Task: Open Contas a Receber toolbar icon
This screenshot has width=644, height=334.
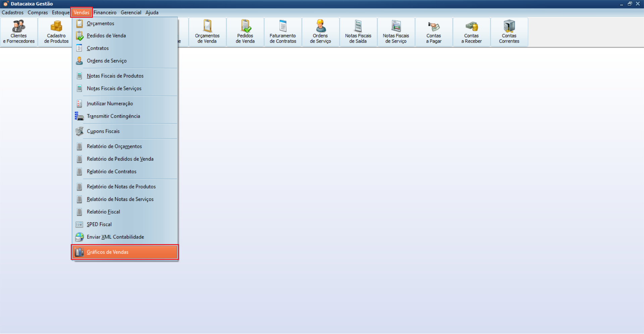Action: point(471,32)
